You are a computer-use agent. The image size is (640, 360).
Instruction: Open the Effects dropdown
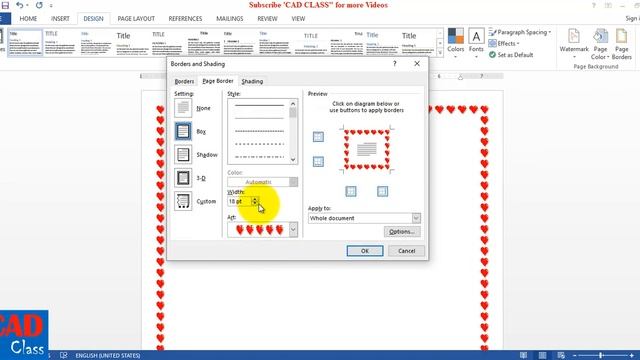click(x=504, y=43)
